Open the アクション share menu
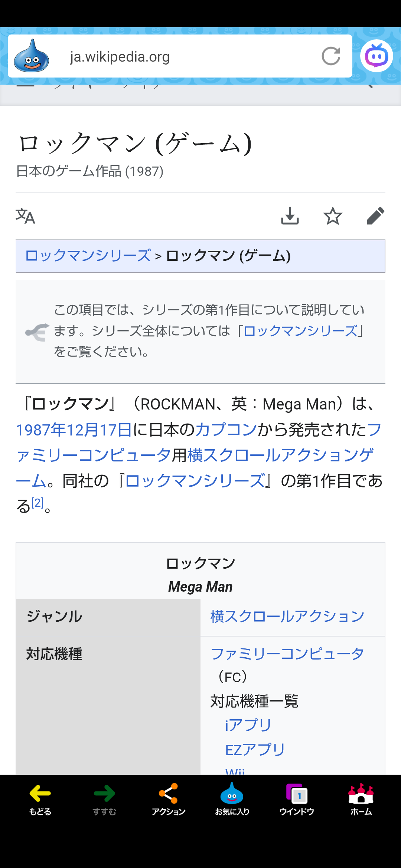The image size is (401, 868). click(168, 799)
